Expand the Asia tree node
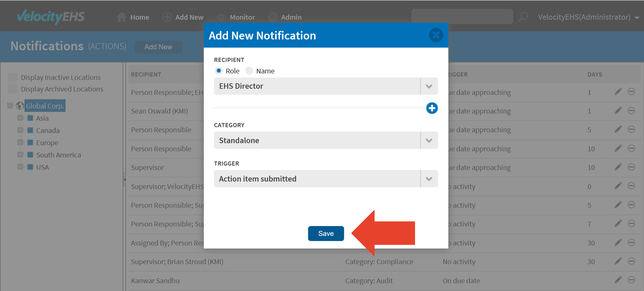 tap(20, 118)
